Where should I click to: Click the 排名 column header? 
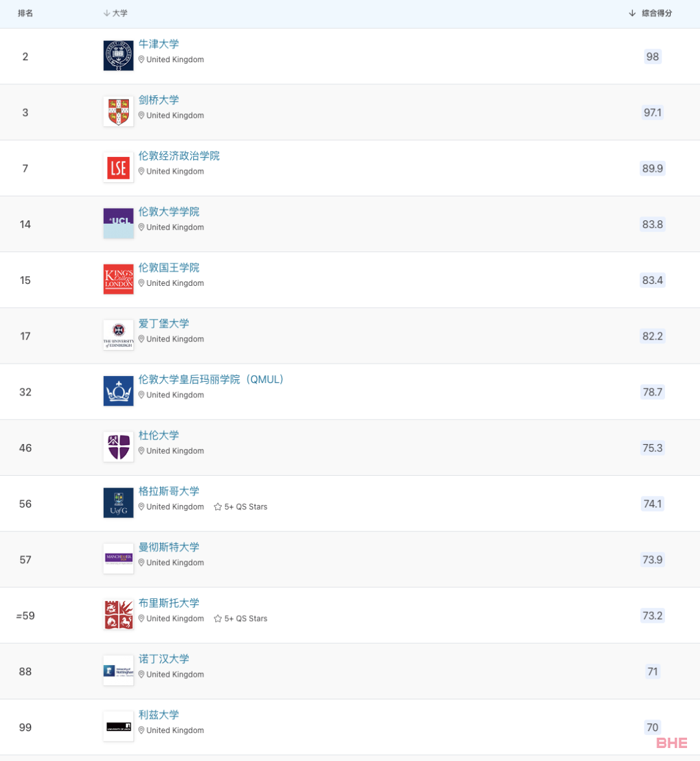coord(25,13)
